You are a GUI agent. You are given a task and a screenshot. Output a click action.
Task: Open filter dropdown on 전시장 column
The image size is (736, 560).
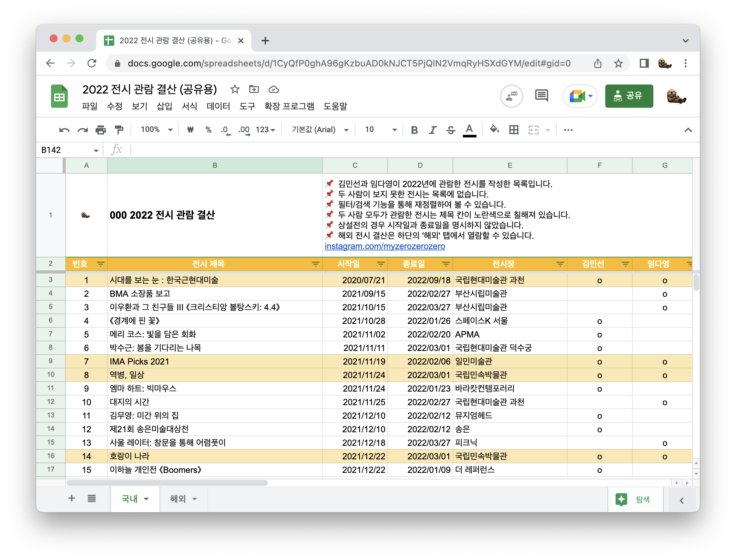(560, 264)
